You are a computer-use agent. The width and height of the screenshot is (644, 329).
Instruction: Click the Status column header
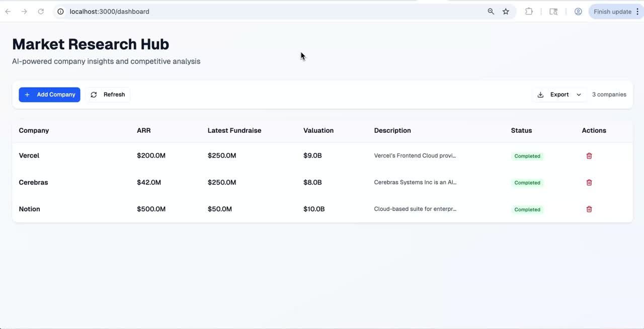(521, 130)
